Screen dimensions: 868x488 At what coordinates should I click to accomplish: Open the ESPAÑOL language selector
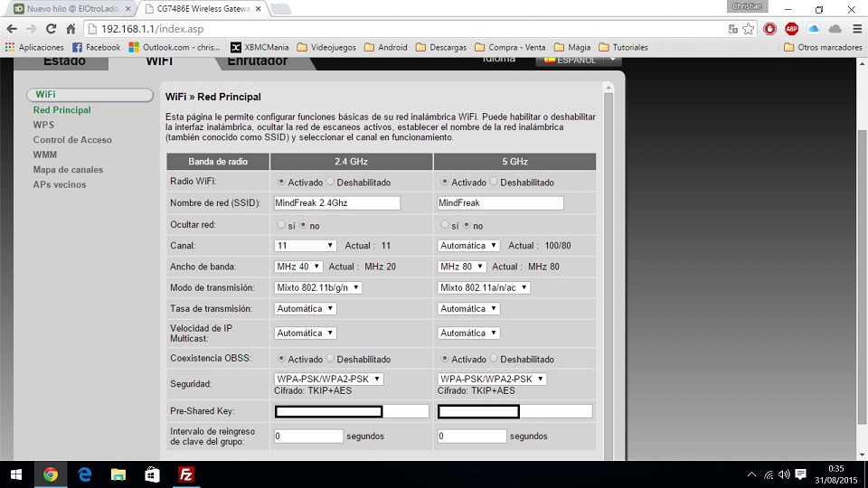coord(579,60)
